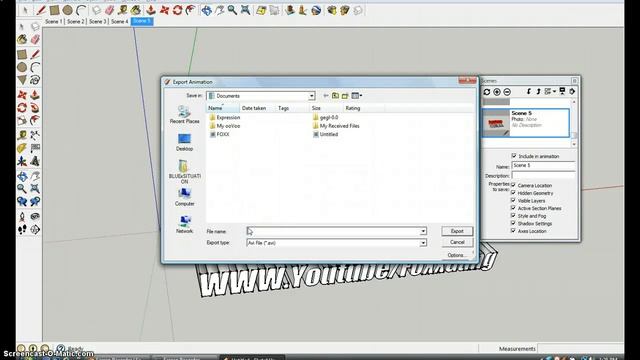
Task: Select the Paint Bucket tool in top toolbar
Action: pos(136,10)
